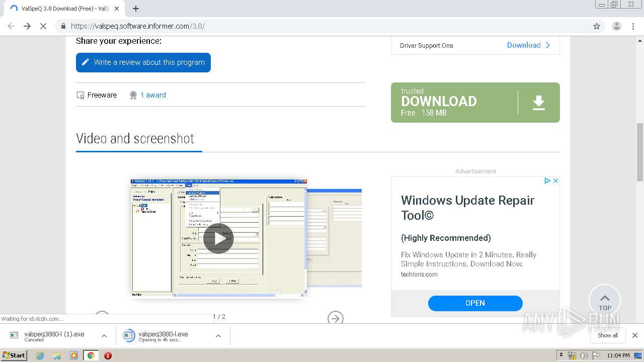The height and width of the screenshot is (362, 644).
Task: Click the red stop icon in taskbar
Action: 108,355
